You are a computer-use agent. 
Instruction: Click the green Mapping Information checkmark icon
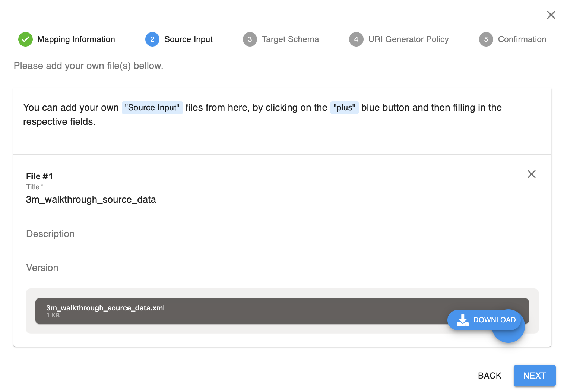click(25, 39)
